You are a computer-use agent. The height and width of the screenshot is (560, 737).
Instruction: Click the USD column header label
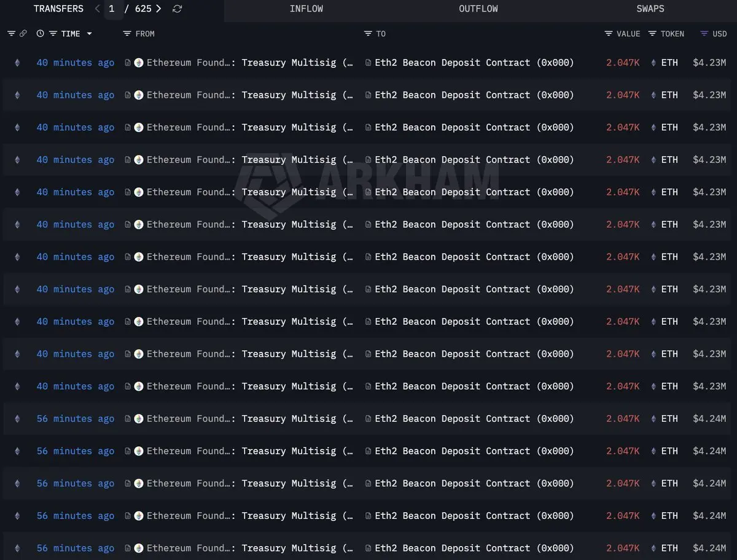(x=719, y=34)
